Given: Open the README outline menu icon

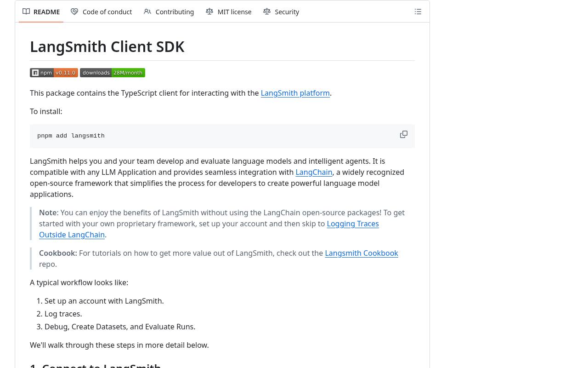Looking at the screenshot, I should [x=418, y=11].
